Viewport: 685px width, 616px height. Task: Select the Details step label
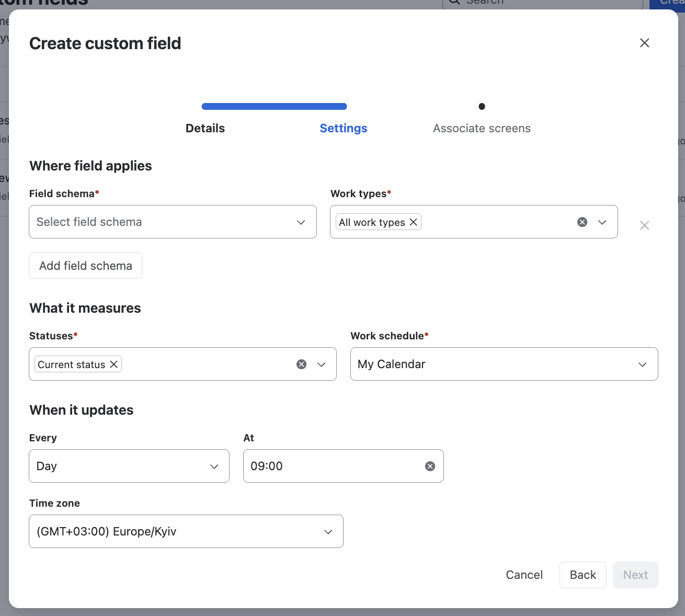point(205,128)
